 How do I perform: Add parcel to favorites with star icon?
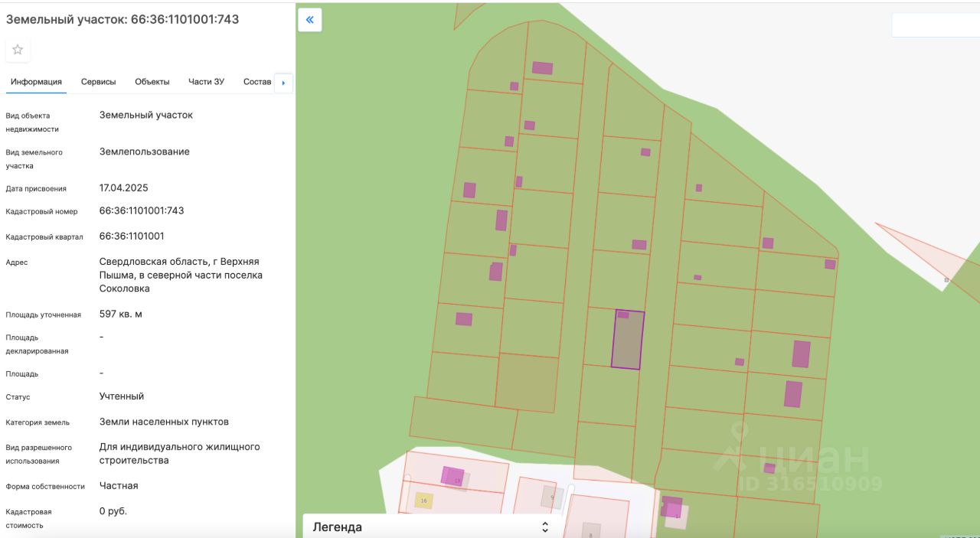coord(18,50)
